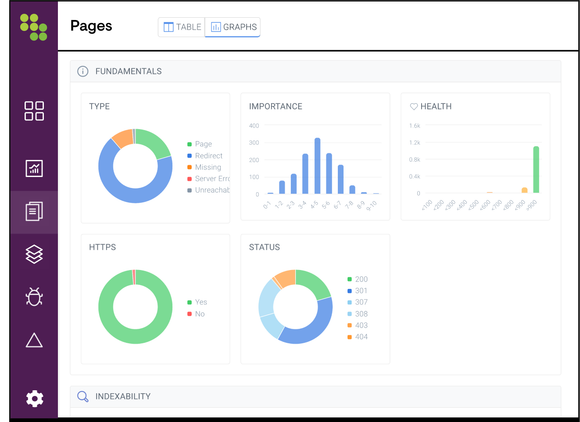The width and height of the screenshot is (580, 422).
Task: Toggle the Missing legend entry in Type chart
Action: point(204,167)
